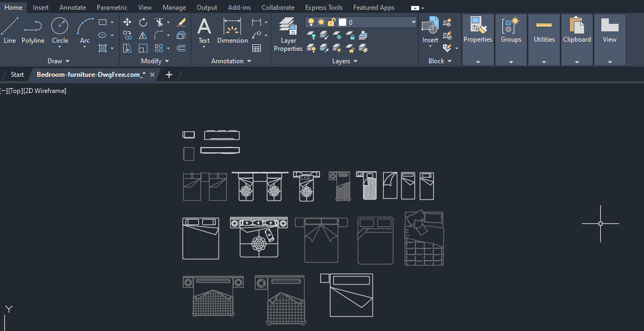Image resolution: width=644 pixels, height=331 pixels.
Task: Click the Leader annotation icon
Action: coord(257,35)
